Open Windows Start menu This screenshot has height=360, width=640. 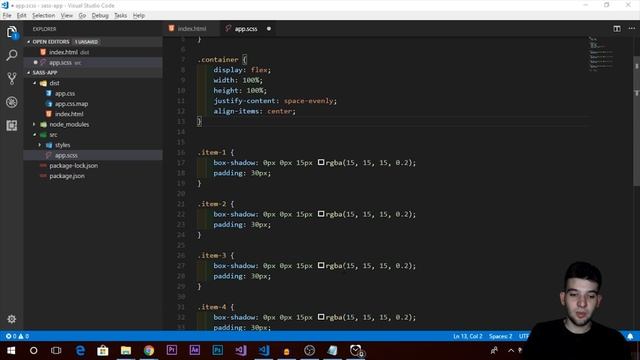11,350
